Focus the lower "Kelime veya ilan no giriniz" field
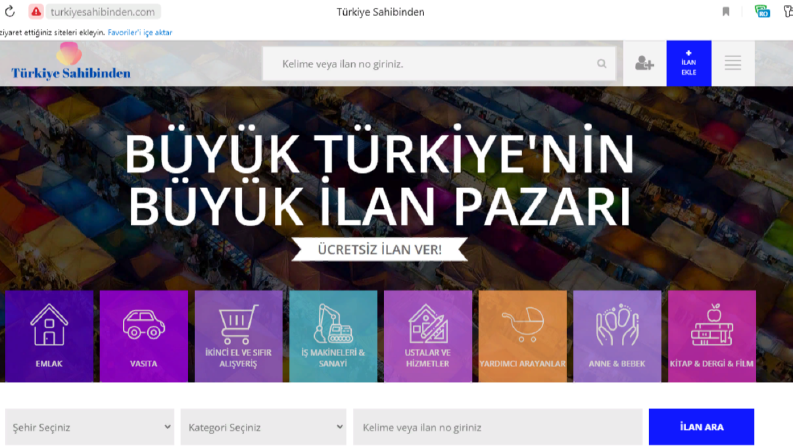The height and width of the screenshot is (446, 793). click(x=498, y=427)
